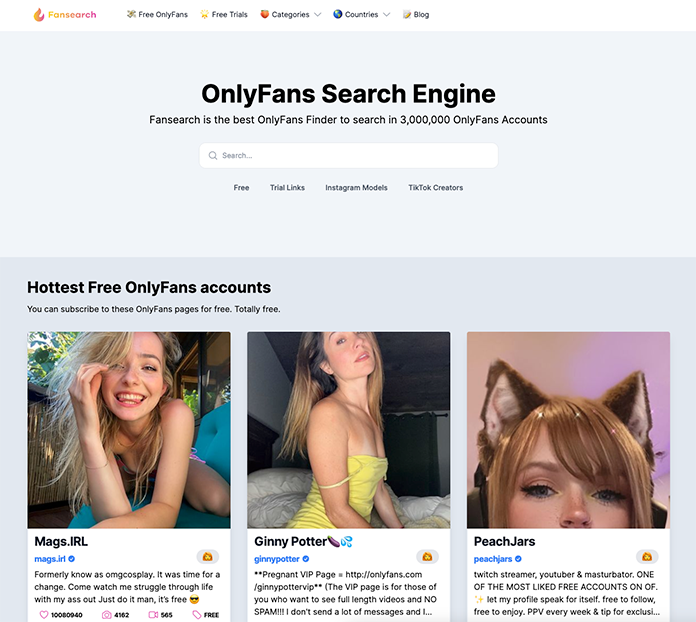Image resolution: width=696 pixels, height=622 pixels.
Task: Click the PeachJars card title
Action: (x=505, y=542)
